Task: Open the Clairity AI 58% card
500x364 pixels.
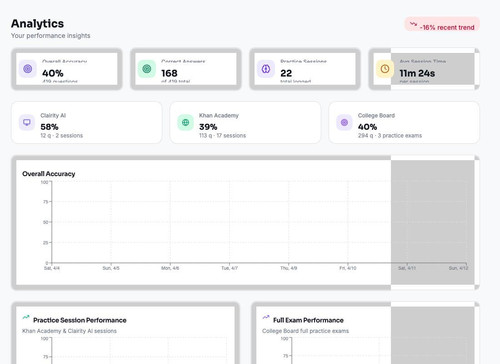Action: click(x=87, y=123)
